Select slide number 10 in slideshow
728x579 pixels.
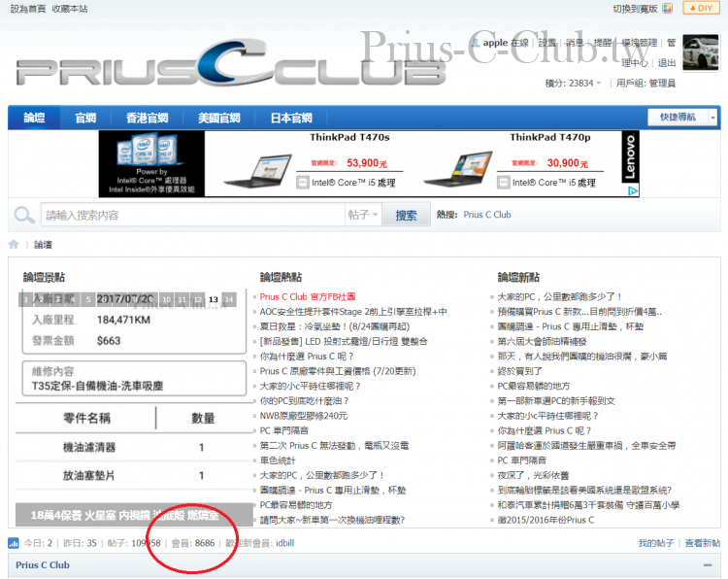coord(166,299)
